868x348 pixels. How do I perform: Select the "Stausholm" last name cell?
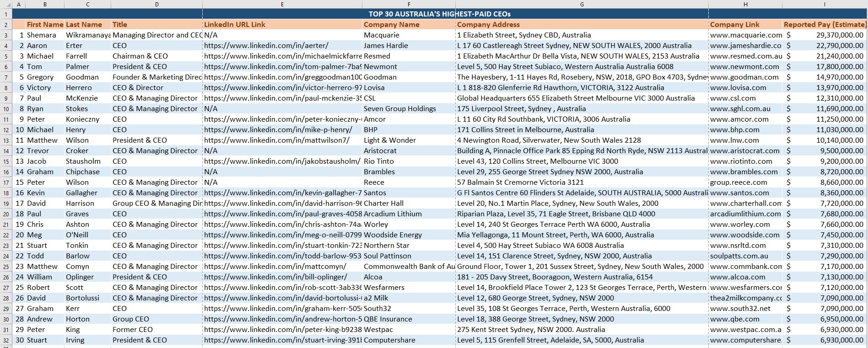point(88,161)
